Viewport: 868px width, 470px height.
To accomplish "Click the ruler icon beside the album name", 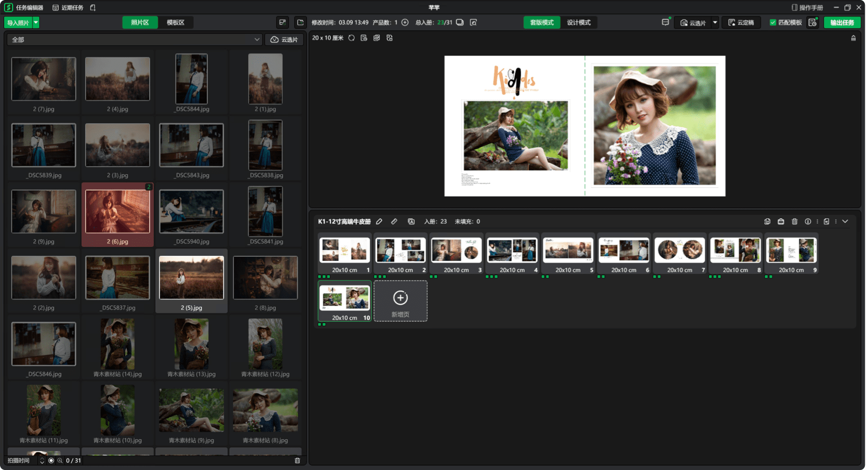I will 394,221.
